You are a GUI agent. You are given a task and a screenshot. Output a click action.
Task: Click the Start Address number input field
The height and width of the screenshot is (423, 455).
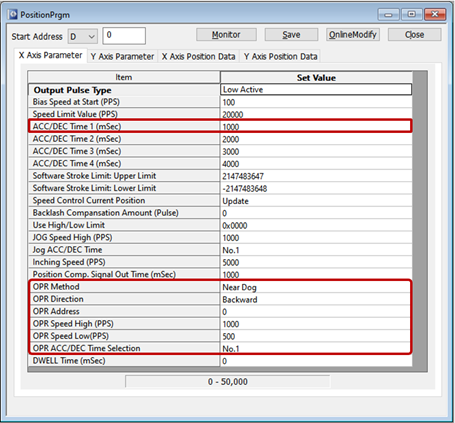pos(124,36)
